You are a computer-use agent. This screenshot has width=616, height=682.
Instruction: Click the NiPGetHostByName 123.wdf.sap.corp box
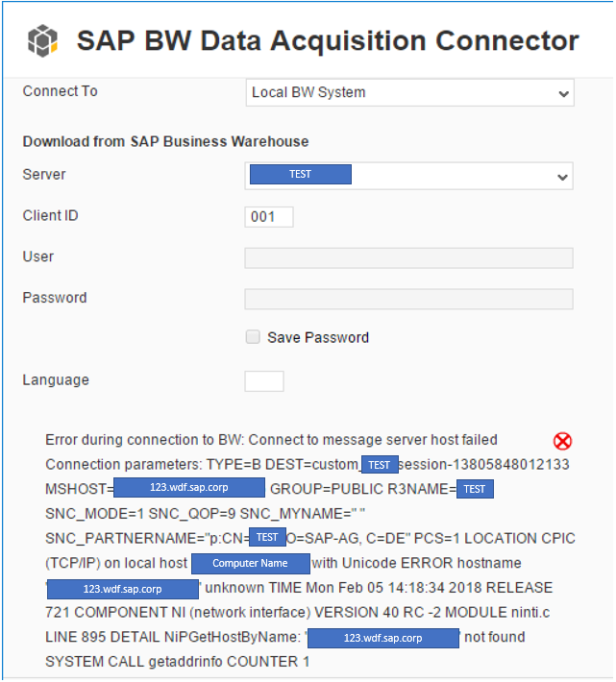point(382,638)
